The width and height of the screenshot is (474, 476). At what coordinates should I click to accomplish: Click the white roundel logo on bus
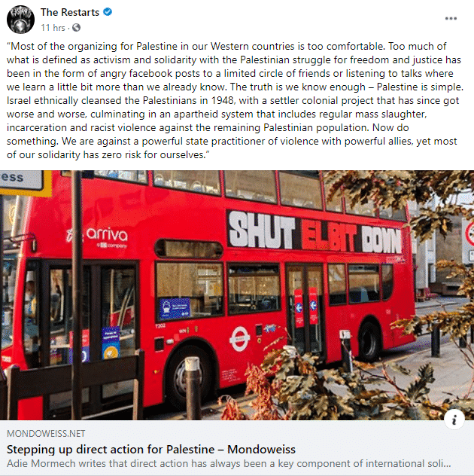(239, 338)
